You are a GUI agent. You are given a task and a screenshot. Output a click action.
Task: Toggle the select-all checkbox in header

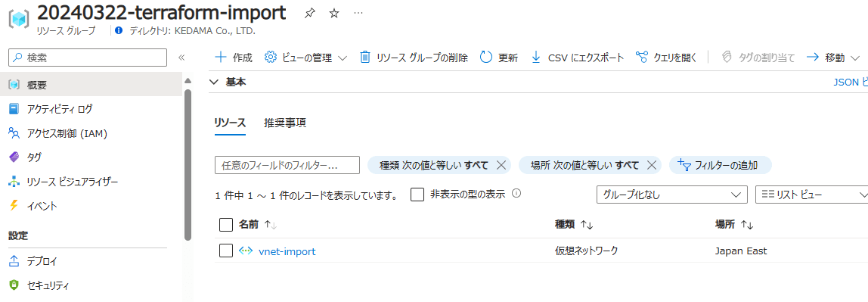pyautogui.click(x=226, y=225)
